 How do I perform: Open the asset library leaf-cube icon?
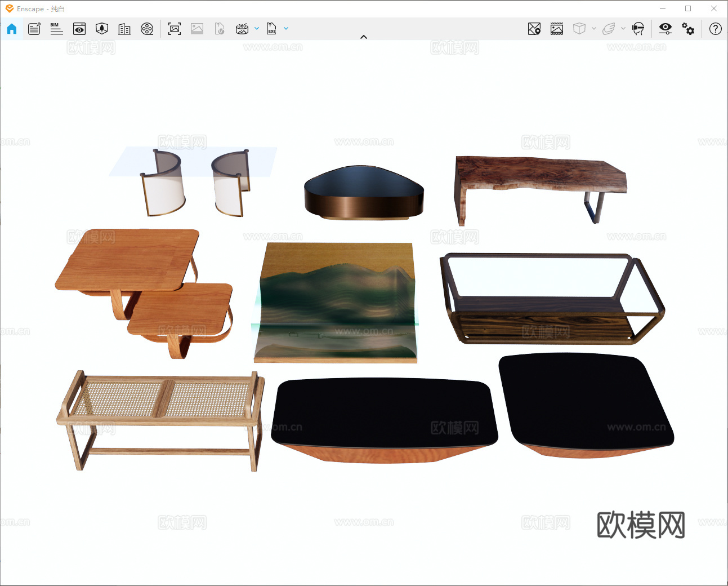[102, 29]
